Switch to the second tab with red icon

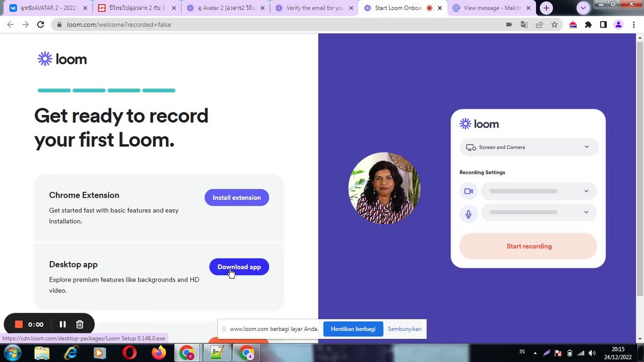pos(136,8)
